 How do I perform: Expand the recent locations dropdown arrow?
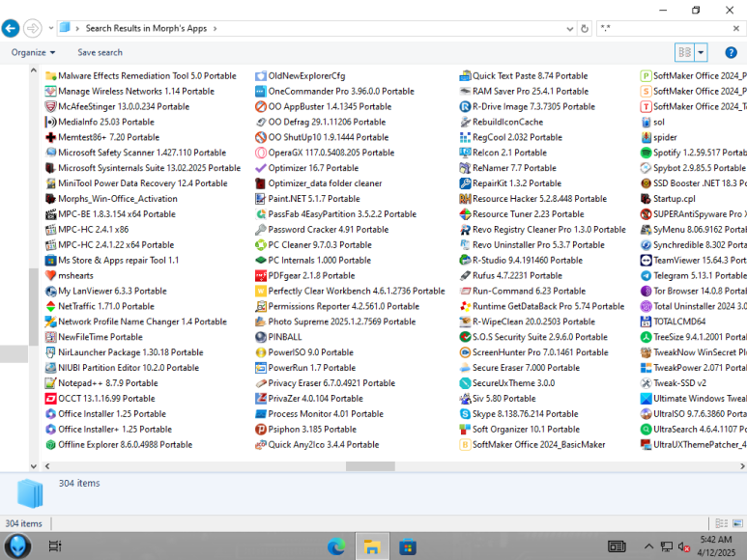point(50,29)
